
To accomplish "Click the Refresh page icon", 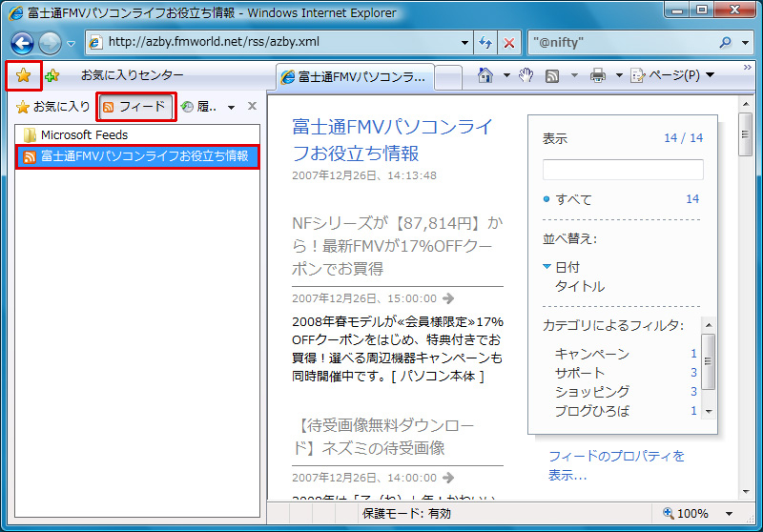I will 485,43.
